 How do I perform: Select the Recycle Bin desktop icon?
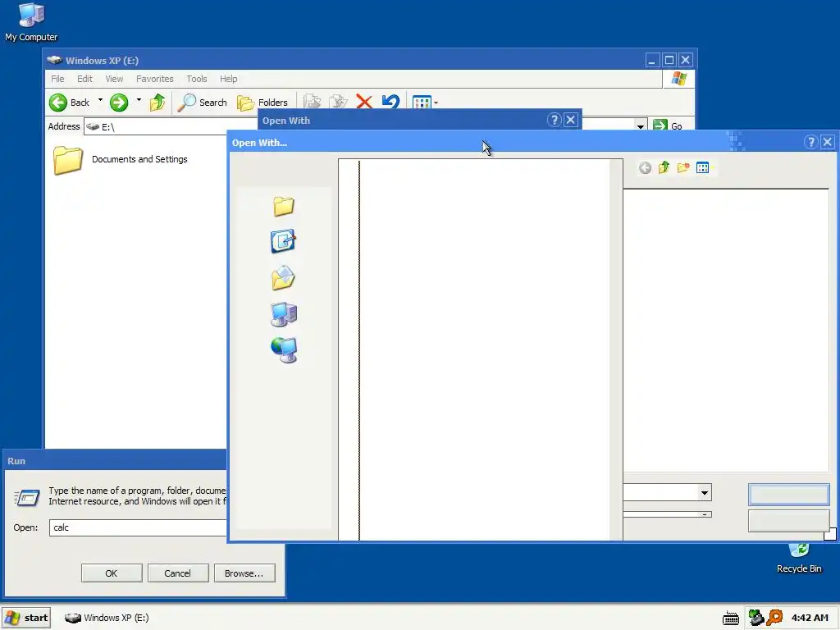[799, 559]
